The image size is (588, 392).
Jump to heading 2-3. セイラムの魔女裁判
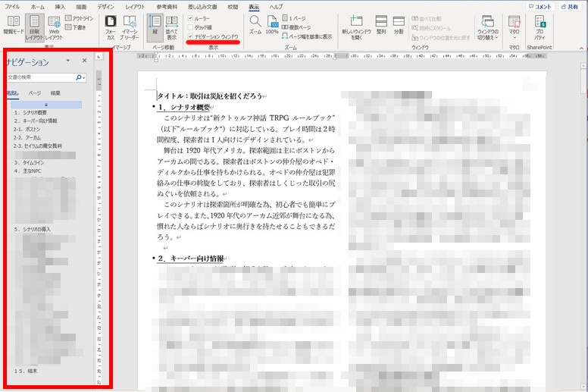37,146
